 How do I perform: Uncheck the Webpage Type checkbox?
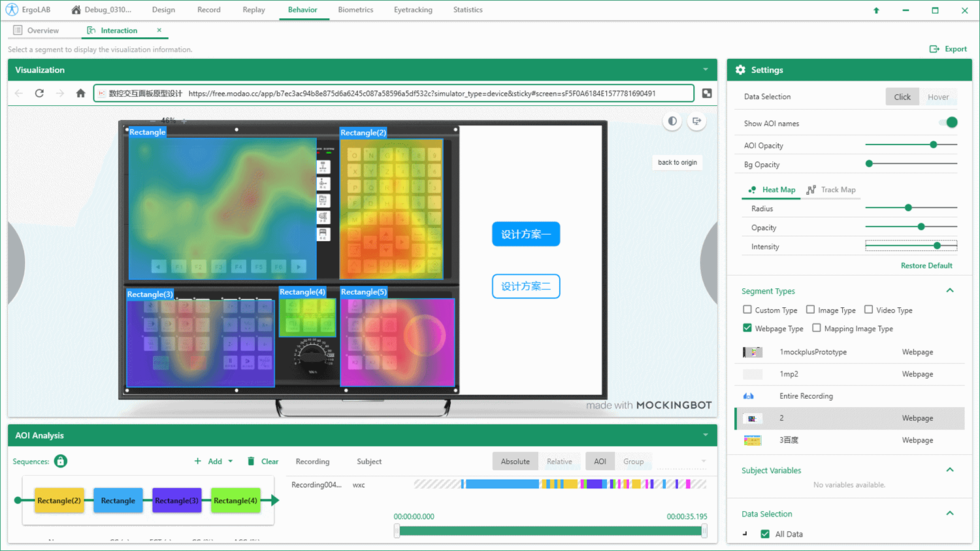coord(747,328)
